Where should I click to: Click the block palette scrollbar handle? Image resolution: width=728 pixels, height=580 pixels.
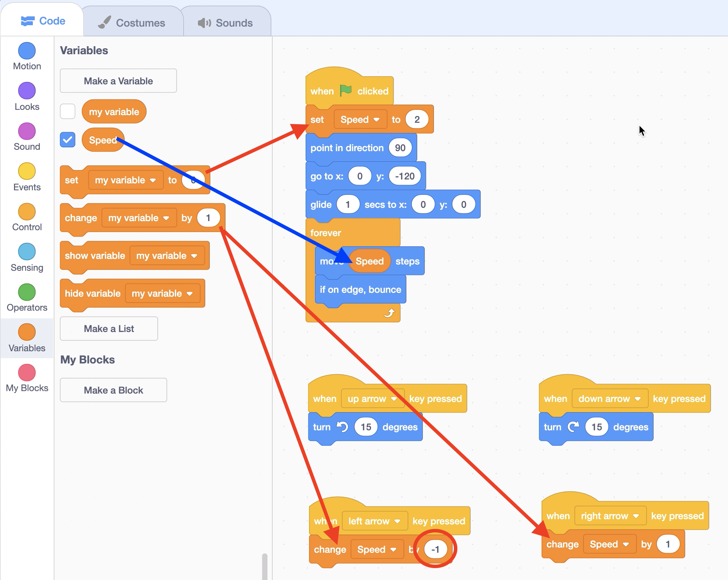click(x=265, y=566)
